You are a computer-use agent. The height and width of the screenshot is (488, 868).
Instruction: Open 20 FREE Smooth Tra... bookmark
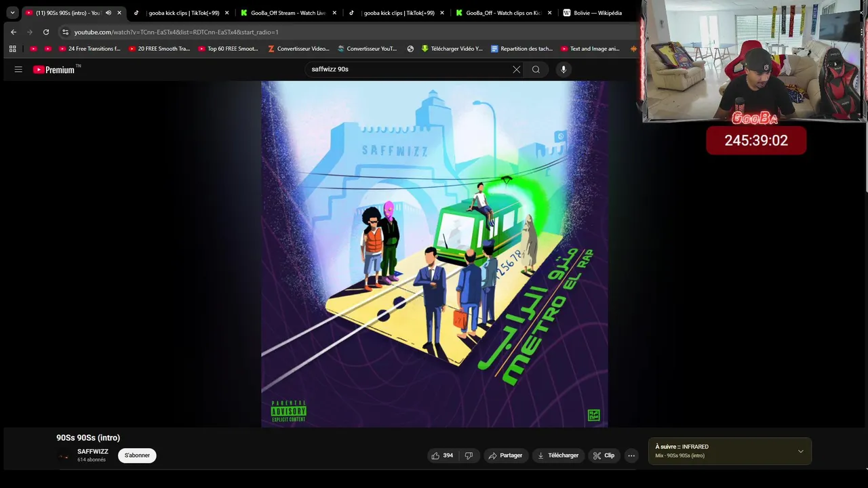(x=159, y=49)
